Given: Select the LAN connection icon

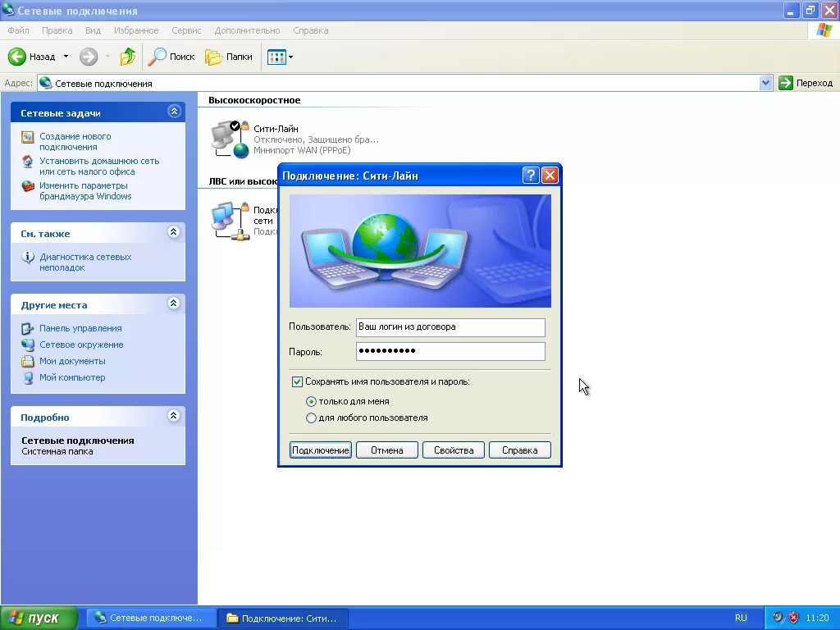Looking at the screenshot, I should pyautogui.click(x=231, y=220).
